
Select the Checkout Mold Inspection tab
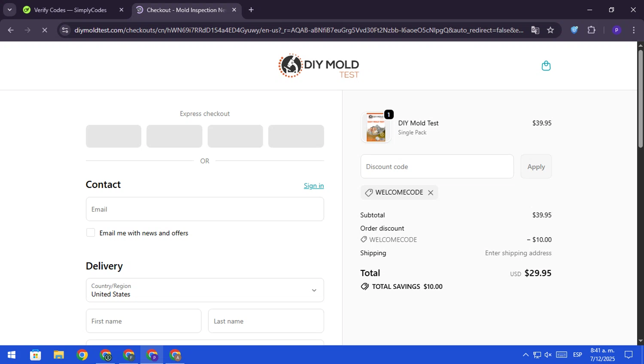pos(185,10)
